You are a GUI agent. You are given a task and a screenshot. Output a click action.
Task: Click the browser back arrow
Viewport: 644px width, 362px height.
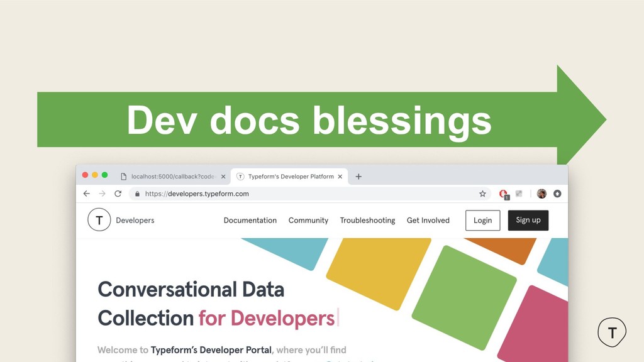coord(86,194)
